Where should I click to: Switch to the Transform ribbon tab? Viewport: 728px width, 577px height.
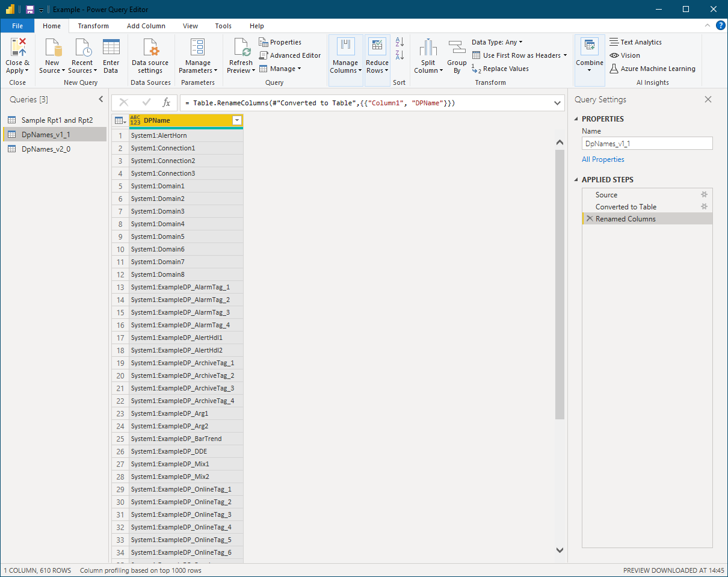tap(93, 26)
